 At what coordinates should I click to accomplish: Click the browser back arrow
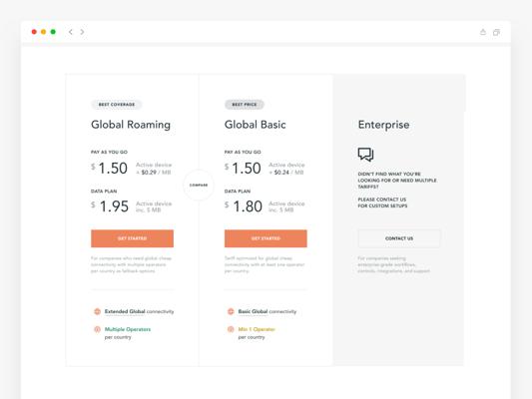tap(71, 32)
